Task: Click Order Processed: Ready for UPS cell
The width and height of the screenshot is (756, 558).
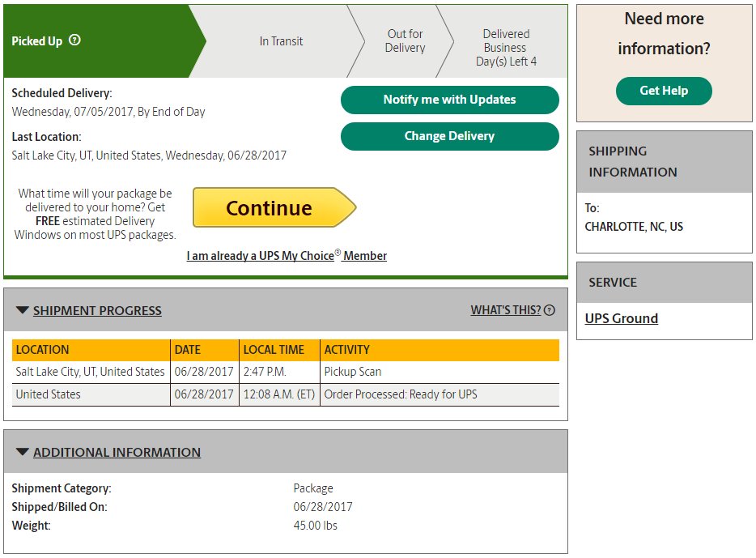Action: (440, 394)
